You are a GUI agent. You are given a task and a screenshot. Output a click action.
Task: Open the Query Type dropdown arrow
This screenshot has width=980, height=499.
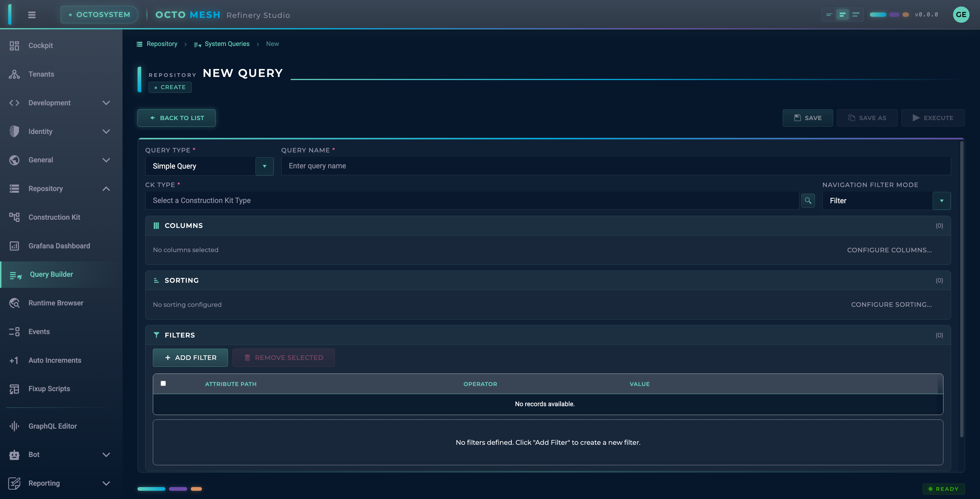coord(264,166)
